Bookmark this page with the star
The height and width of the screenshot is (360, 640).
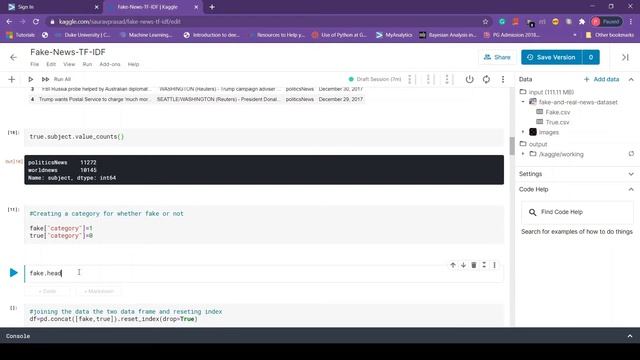point(485,22)
